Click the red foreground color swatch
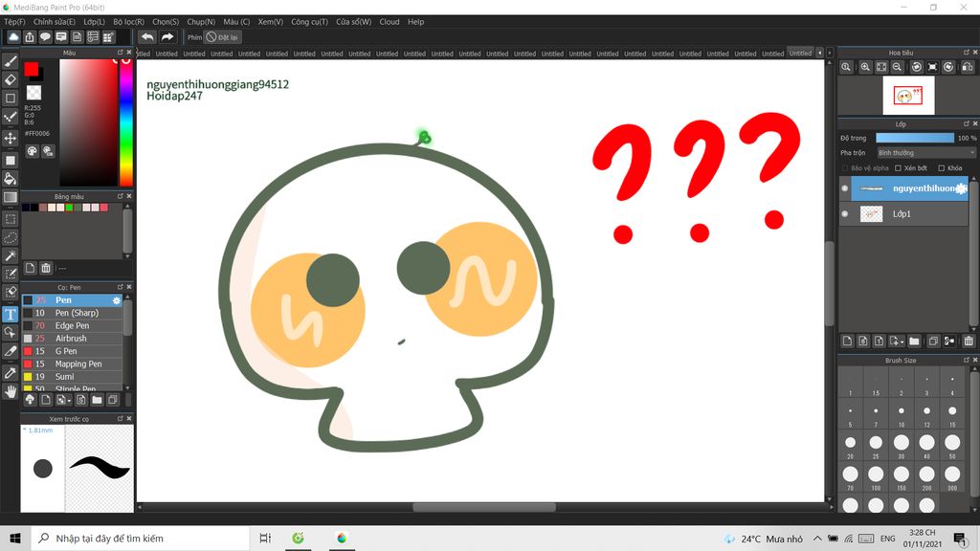 tap(32, 69)
